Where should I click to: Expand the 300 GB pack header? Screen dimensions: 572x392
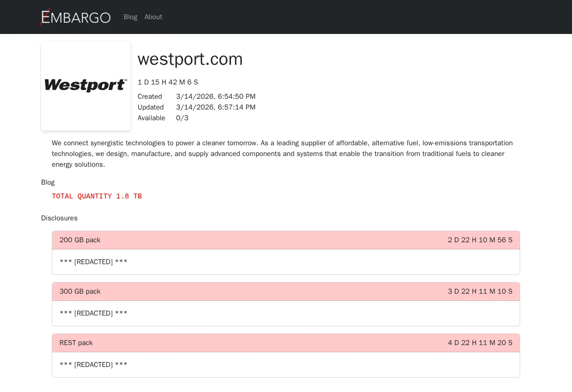[80, 291]
